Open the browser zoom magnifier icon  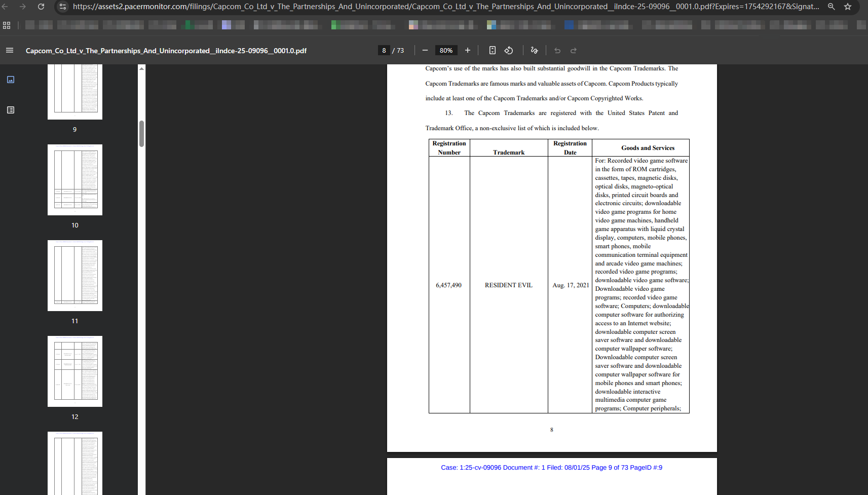832,7
